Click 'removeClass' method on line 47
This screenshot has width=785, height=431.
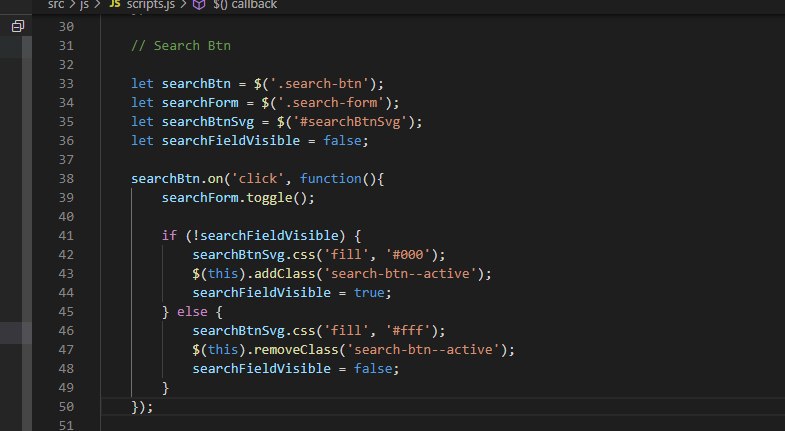coord(296,350)
